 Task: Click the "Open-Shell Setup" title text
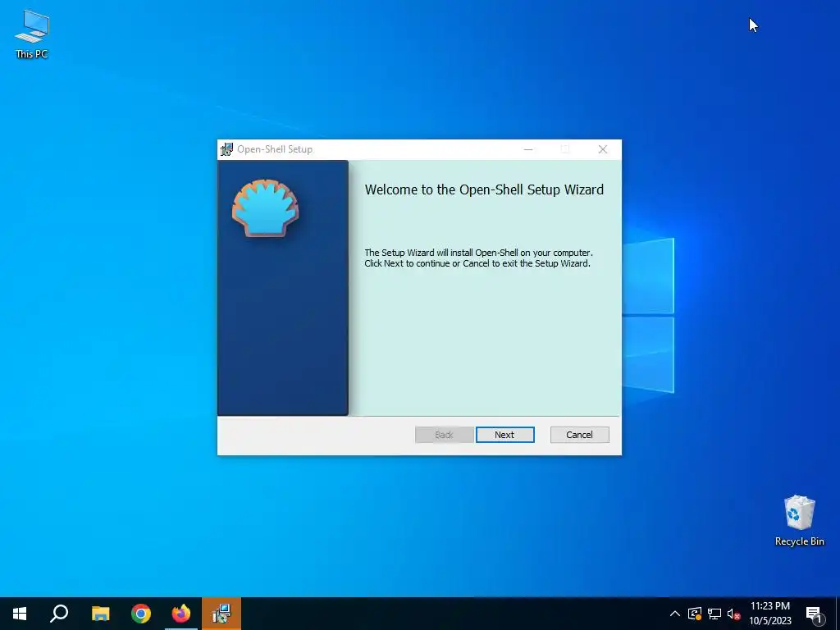coord(275,149)
